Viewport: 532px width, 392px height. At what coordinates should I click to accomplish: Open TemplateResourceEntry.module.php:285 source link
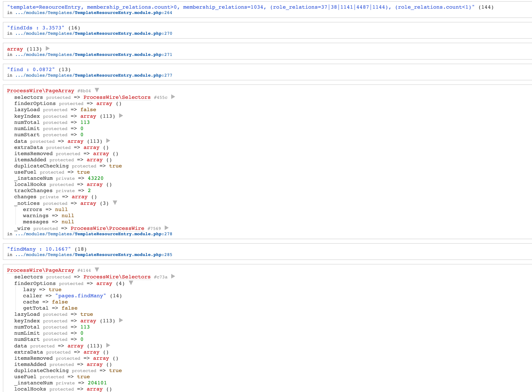coord(94,255)
